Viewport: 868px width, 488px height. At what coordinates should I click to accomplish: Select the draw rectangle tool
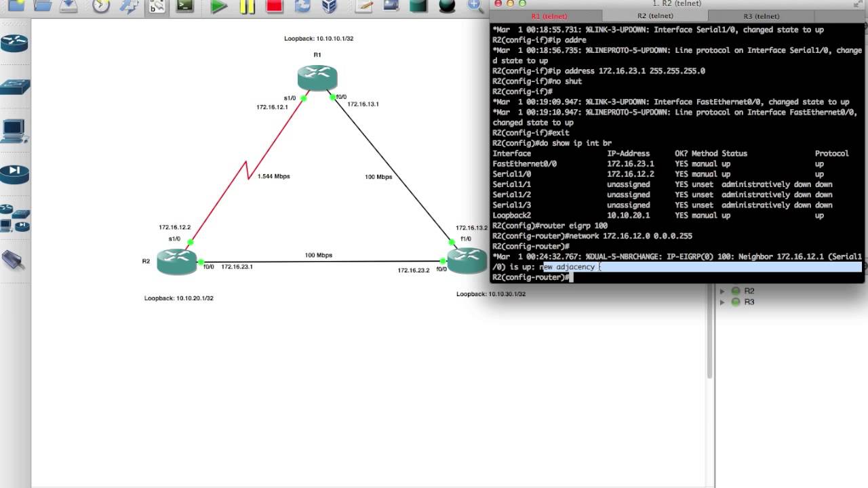419,5
